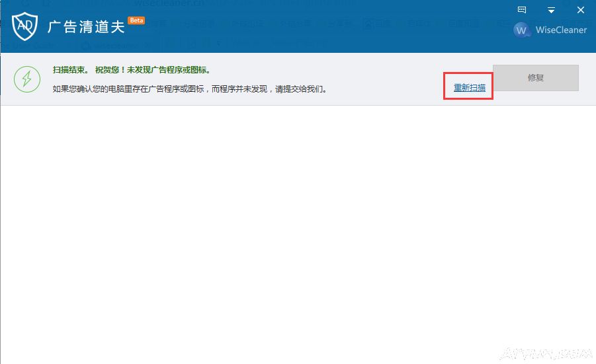596x364 pixels.
Task: Click inside the empty white results list
Action: [298, 231]
